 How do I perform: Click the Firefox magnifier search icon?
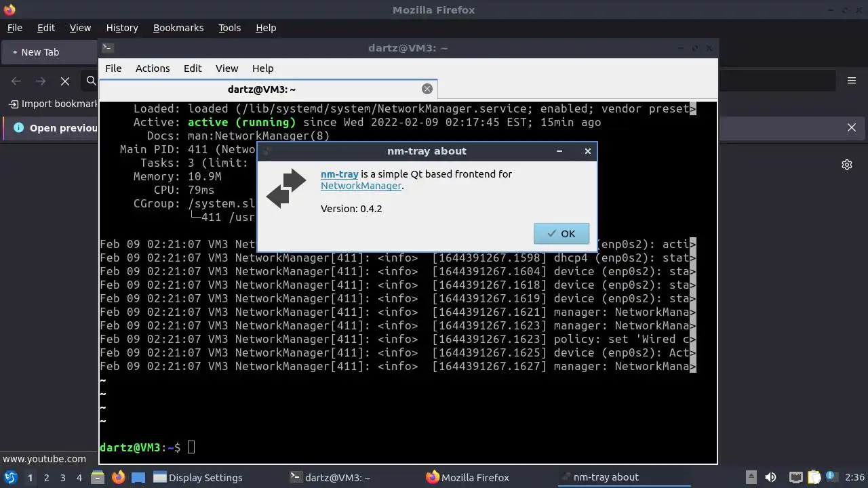(91, 81)
